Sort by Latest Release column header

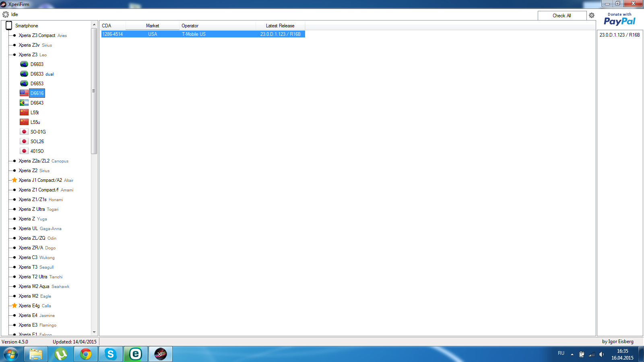281,26
